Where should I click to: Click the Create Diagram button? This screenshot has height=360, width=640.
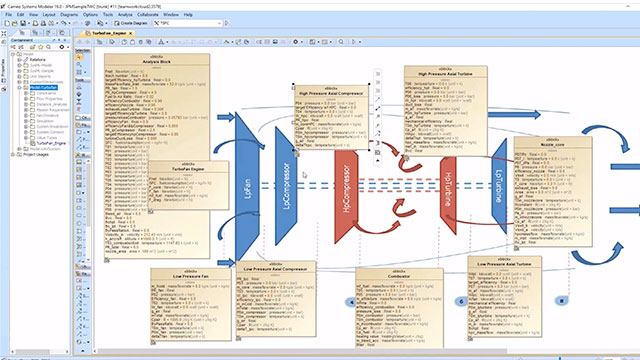(131, 23)
